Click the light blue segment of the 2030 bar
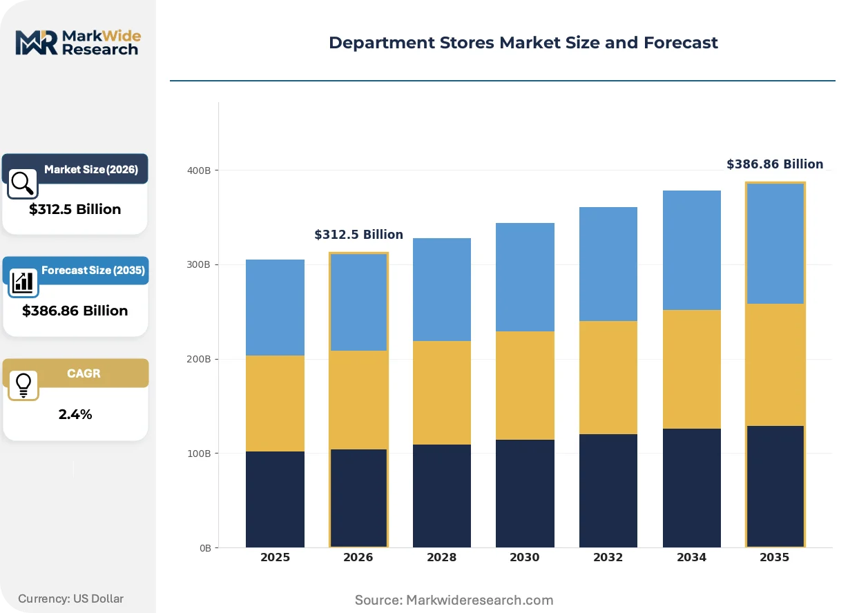 [525, 278]
